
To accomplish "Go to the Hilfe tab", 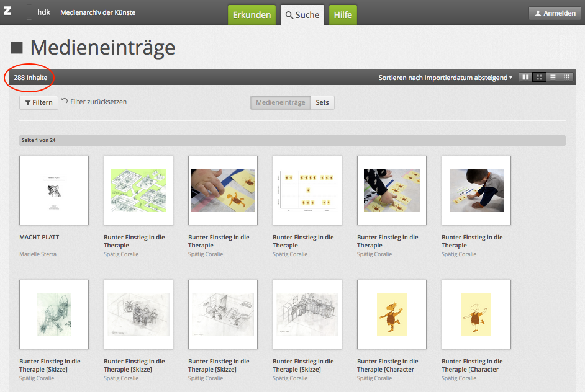I will [x=342, y=15].
